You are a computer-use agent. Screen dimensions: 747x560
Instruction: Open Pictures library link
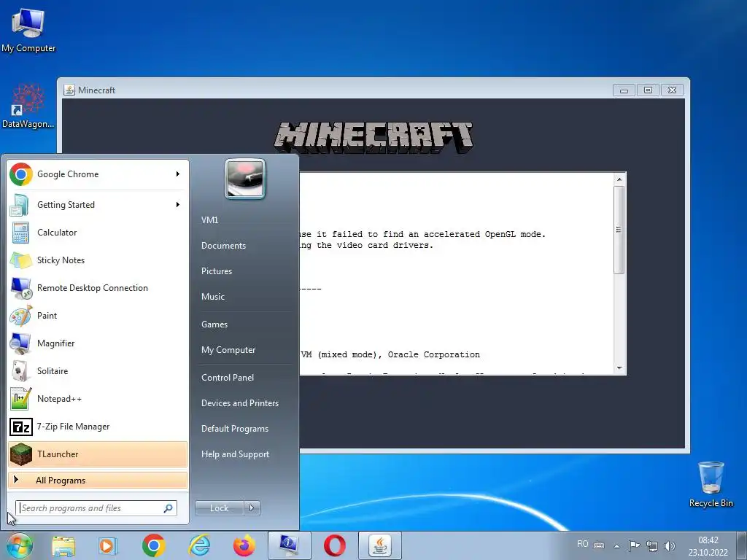click(217, 271)
